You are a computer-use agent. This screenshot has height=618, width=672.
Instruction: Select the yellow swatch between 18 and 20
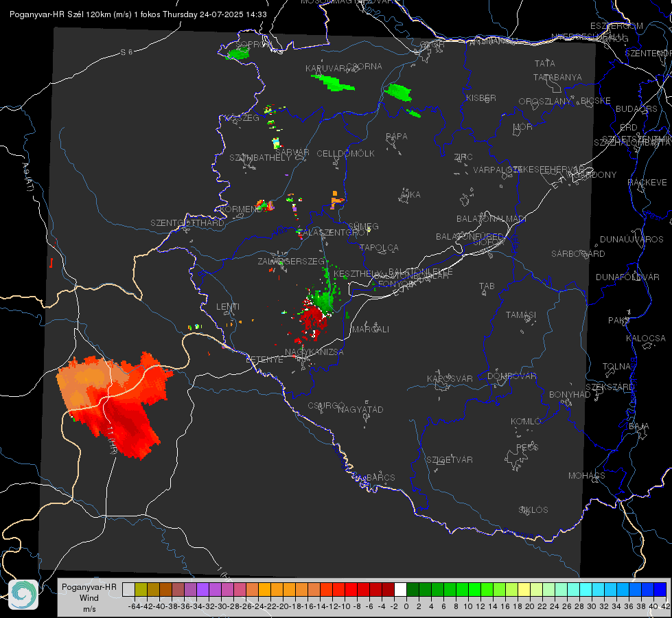tap(524, 589)
